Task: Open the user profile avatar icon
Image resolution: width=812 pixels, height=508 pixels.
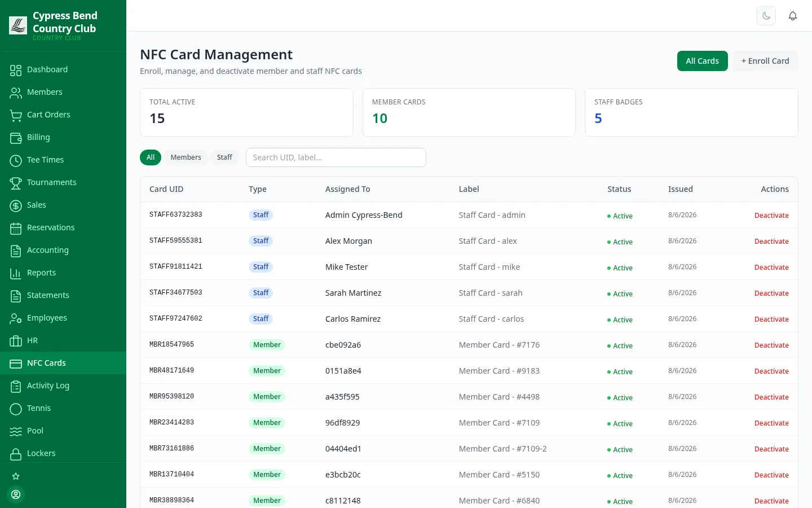Action: pyautogui.click(x=16, y=494)
